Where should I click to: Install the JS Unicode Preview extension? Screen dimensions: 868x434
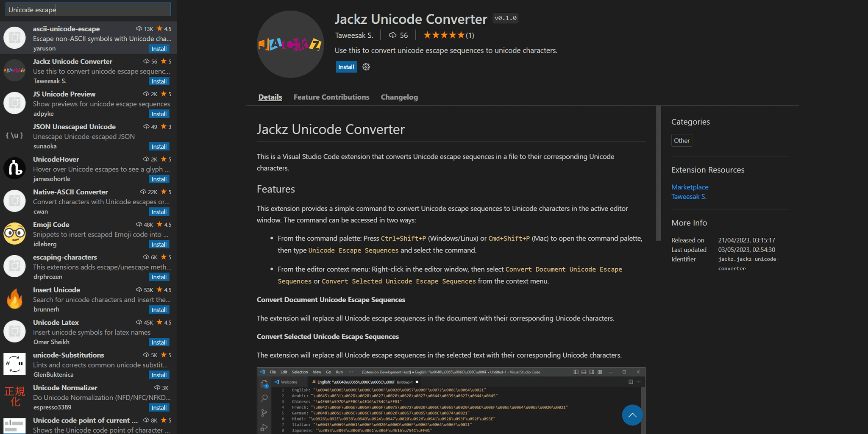[x=159, y=114]
